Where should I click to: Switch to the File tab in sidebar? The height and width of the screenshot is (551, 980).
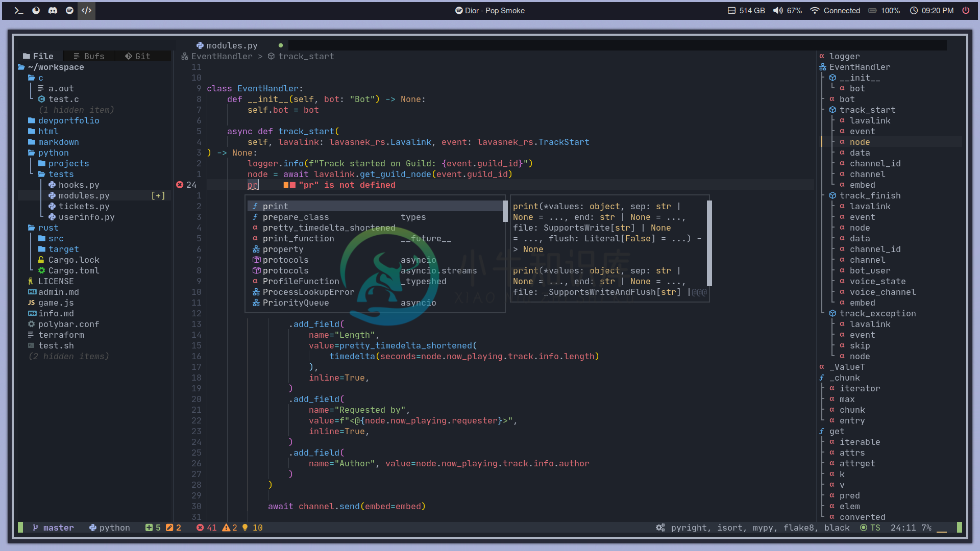pos(38,56)
